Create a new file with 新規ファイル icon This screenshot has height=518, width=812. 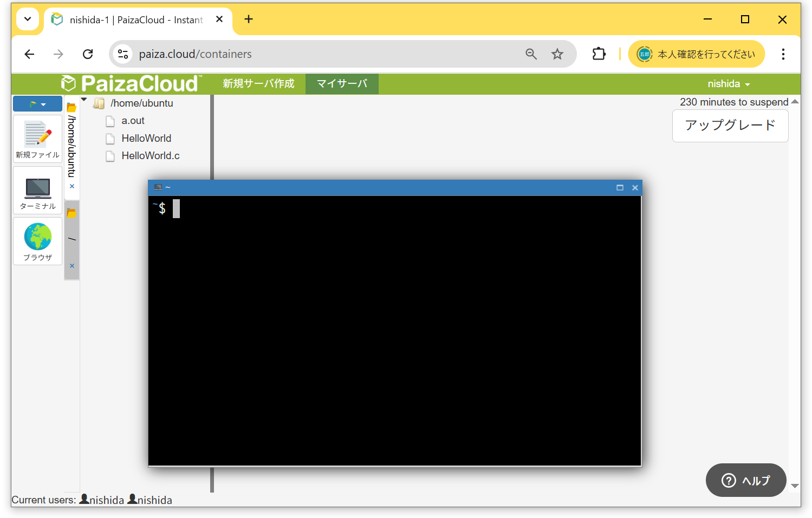pos(37,139)
